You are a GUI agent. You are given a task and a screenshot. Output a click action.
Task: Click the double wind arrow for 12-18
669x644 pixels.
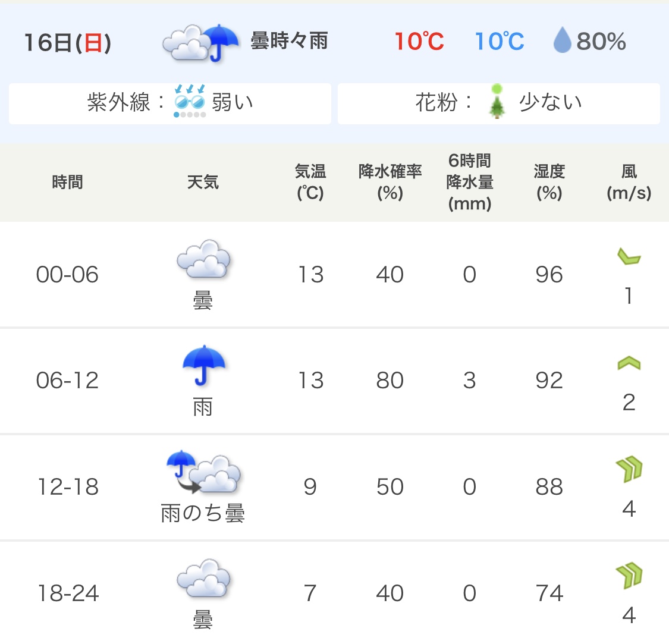click(629, 469)
